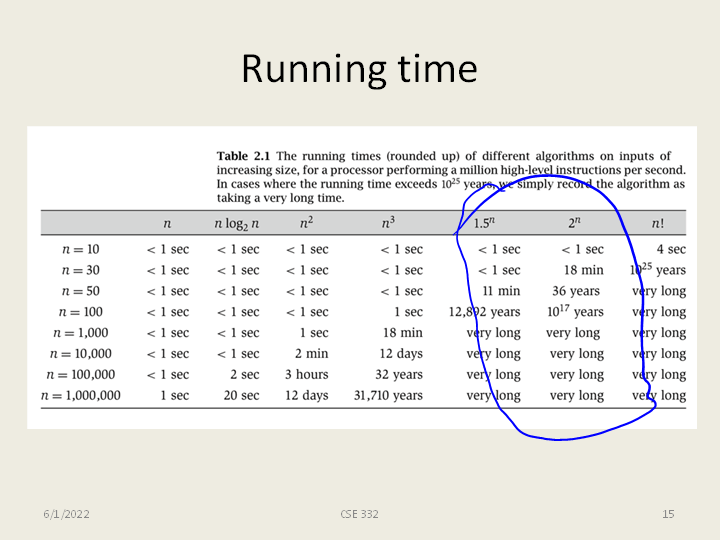
Task: Select the "n = 100" row label
Action: click(x=80, y=312)
